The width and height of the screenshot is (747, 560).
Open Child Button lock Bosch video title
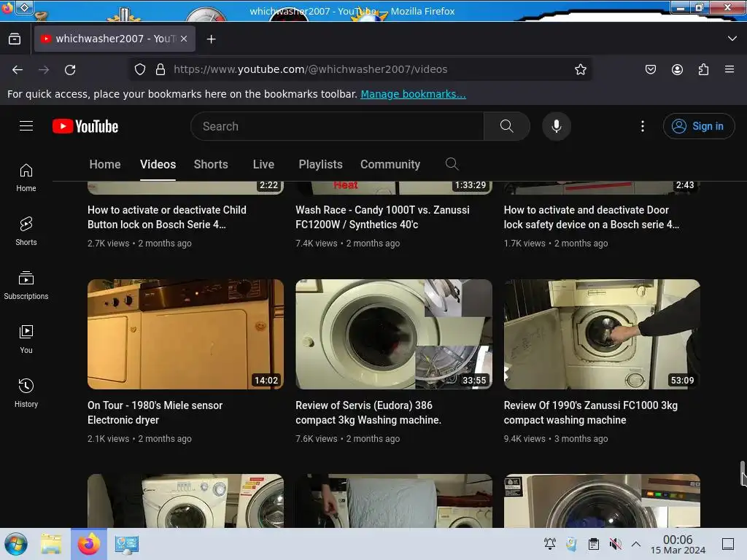pyautogui.click(x=167, y=217)
